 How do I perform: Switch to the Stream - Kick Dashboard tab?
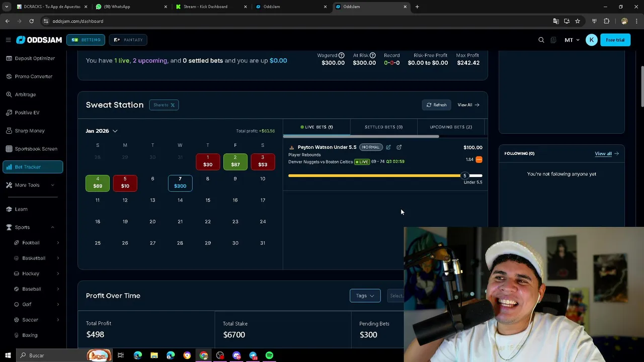210,7
